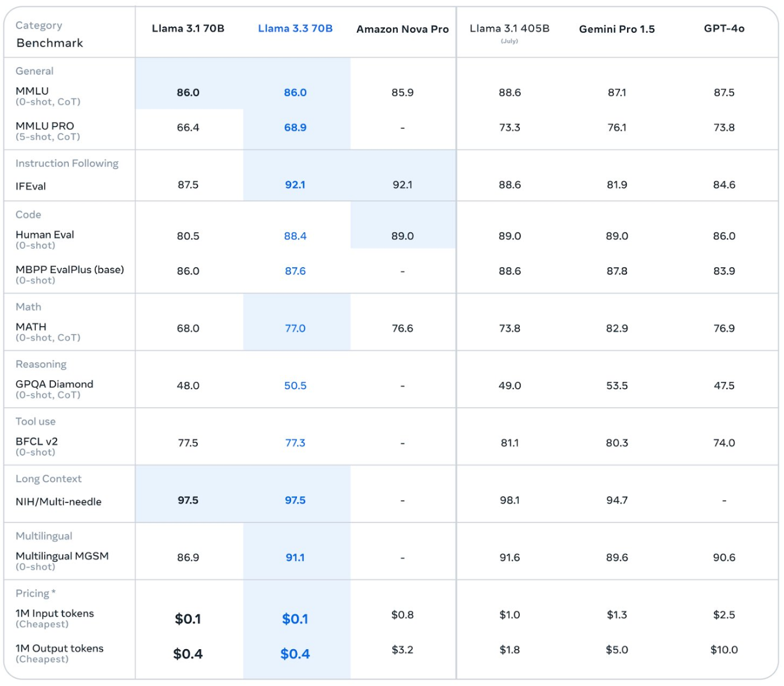Image resolution: width=784 pixels, height=686 pixels.
Task: Select the Instruction Following category heading
Action: [67, 164]
